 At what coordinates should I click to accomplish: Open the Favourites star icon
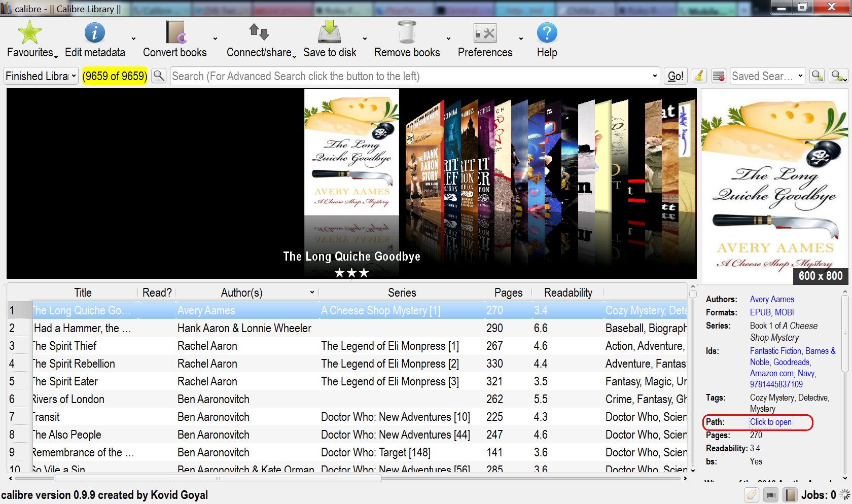coord(29,32)
